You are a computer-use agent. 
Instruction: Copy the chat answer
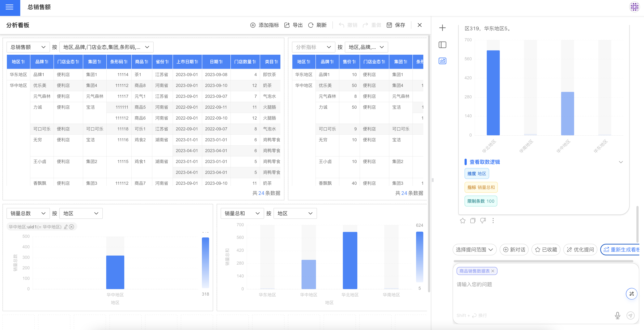tap(473, 221)
